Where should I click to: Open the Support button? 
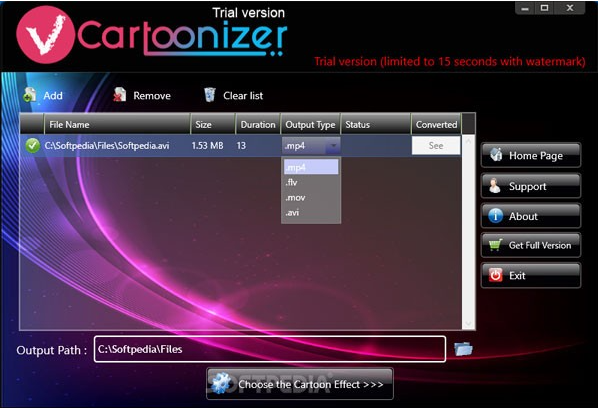click(530, 186)
